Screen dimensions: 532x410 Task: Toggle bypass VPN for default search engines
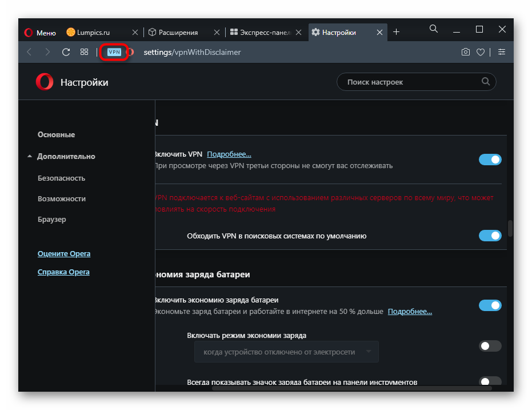tap(490, 236)
